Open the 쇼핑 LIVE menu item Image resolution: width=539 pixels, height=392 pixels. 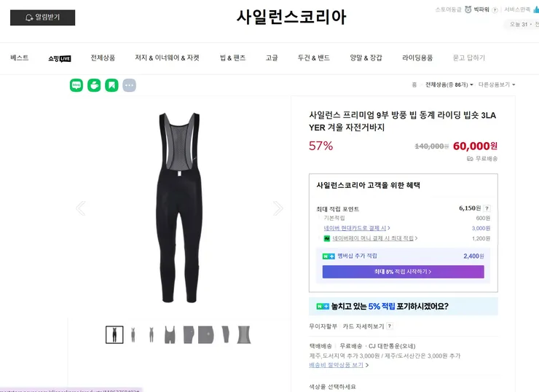tap(60, 58)
